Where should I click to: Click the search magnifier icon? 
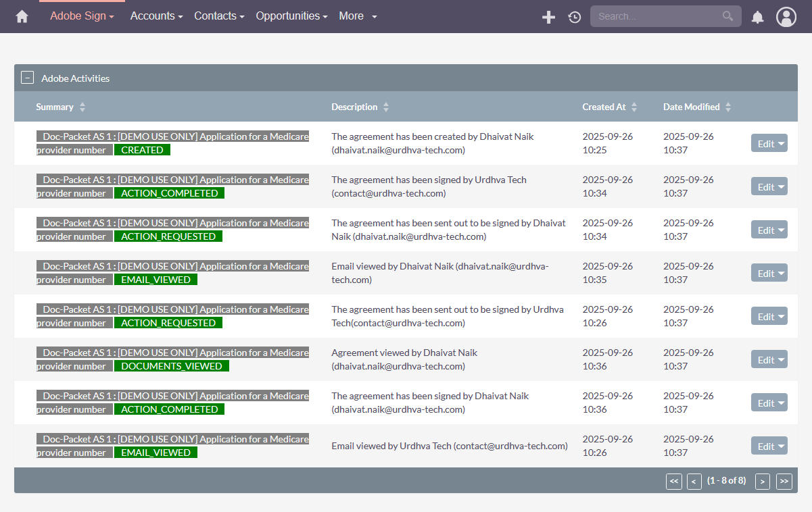click(727, 16)
